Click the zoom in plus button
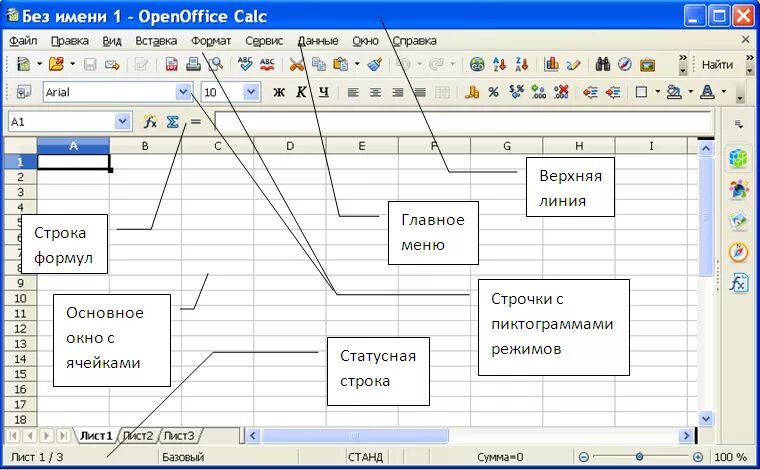The image size is (760, 470). click(x=697, y=456)
